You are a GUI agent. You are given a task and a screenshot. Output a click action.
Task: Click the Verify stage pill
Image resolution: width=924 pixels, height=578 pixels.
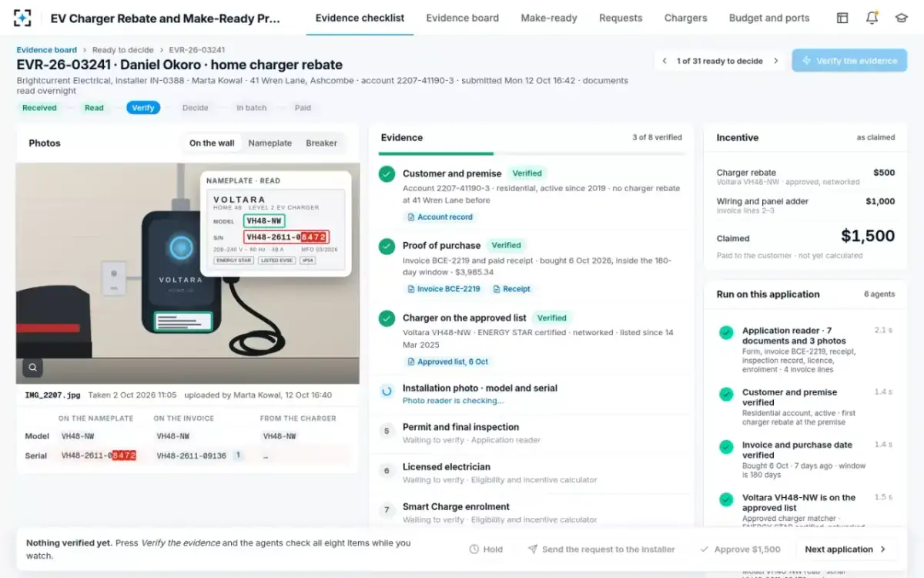click(x=143, y=108)
